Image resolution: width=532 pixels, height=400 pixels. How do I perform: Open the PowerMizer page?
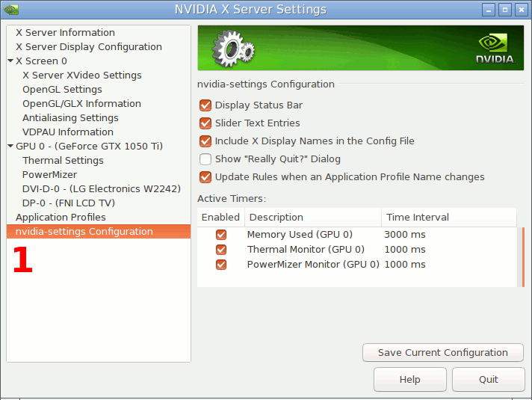click(x=49, y=174)
